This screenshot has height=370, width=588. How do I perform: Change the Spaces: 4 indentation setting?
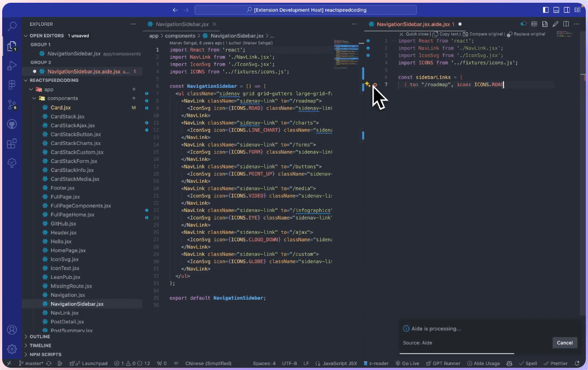264,363
